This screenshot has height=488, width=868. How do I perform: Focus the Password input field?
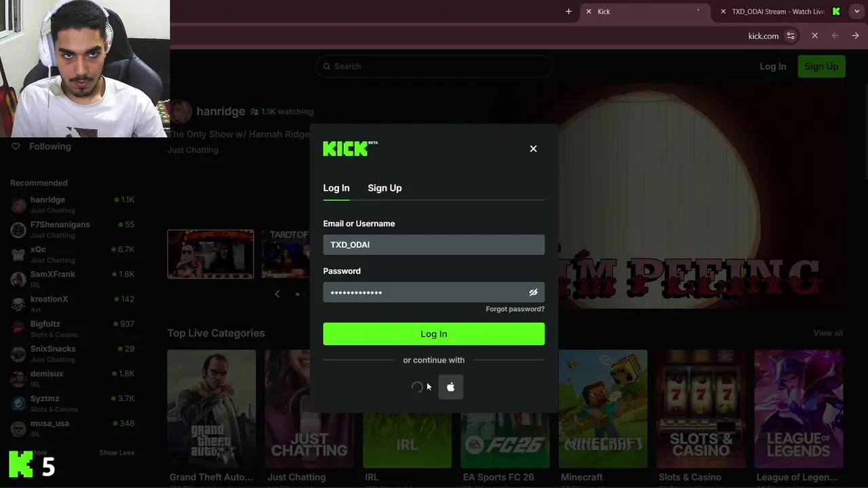coord(434,292)
